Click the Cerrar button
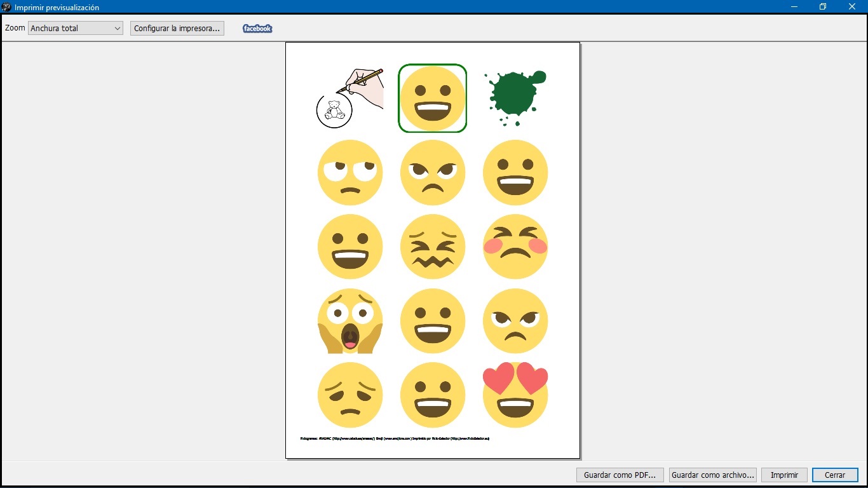Screen dimensions: 868x488 (x=834, y=475)
